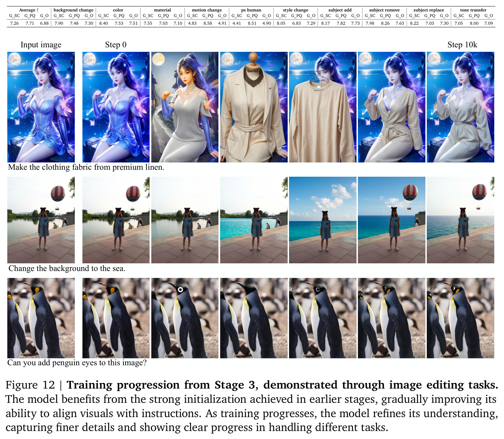The height and width of the screenshot is (439, 504).
Task: Click the 'ps human' table header
Action: click(x=251, y=10)
